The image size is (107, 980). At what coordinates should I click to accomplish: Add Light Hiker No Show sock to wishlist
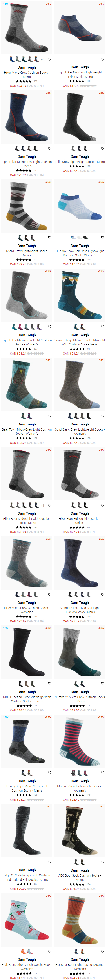tap(102, 59)
